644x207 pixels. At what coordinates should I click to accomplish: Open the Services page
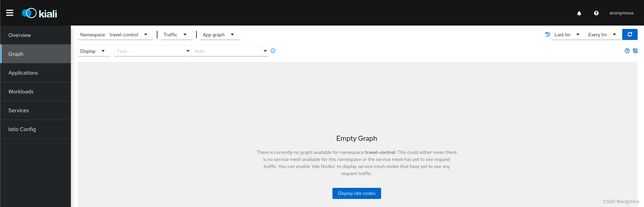pos(36,110)
